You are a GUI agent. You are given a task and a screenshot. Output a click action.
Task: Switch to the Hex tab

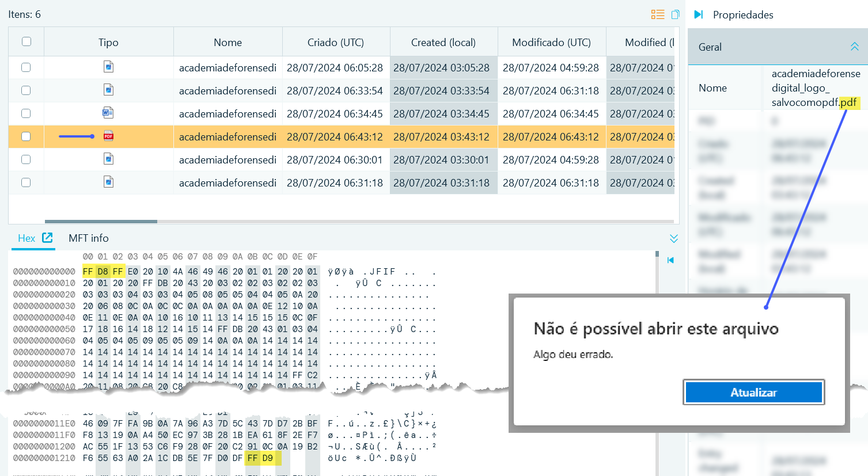click(26, 238)
